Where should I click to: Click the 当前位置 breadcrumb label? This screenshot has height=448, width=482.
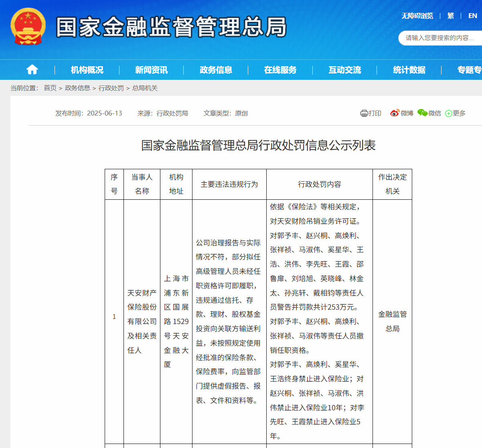pyautogui.click(x=24, y=88)
